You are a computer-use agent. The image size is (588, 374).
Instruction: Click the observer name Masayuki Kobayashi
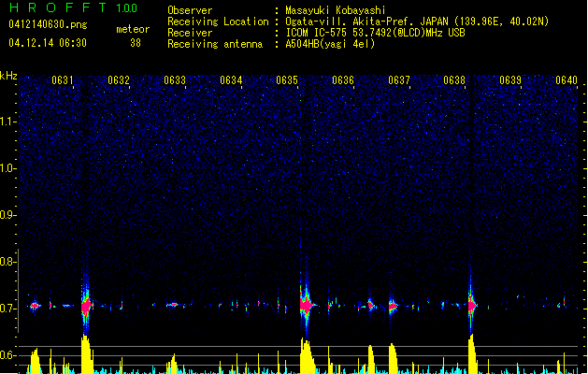(x=336, y=10)
